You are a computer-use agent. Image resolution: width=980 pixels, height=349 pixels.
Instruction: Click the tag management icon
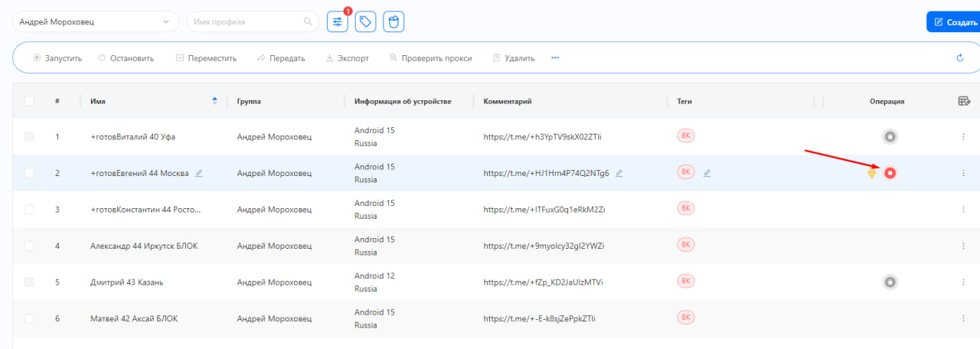(x=366, y=22)
